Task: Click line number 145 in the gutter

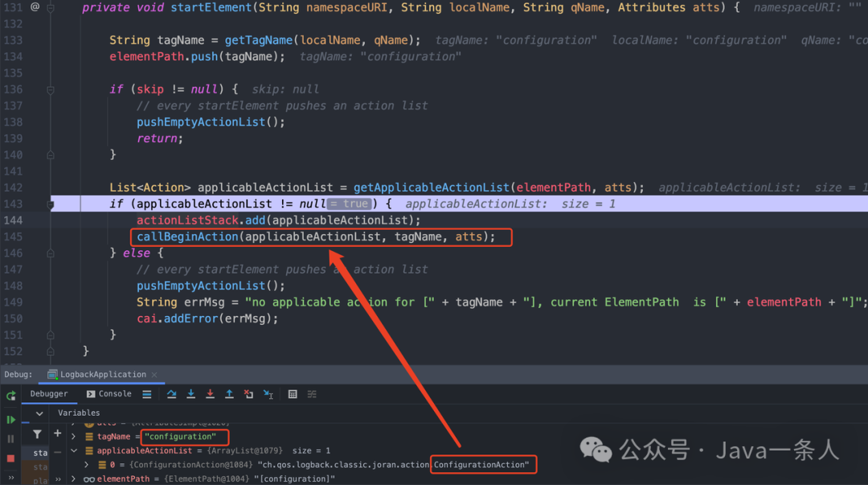Action: pos(13,236)
